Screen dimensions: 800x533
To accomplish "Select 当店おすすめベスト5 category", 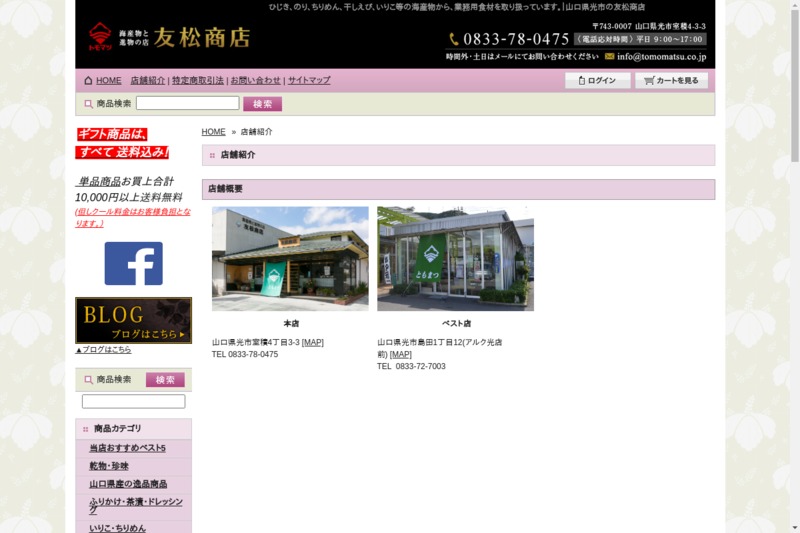I will tap(127, 448).
